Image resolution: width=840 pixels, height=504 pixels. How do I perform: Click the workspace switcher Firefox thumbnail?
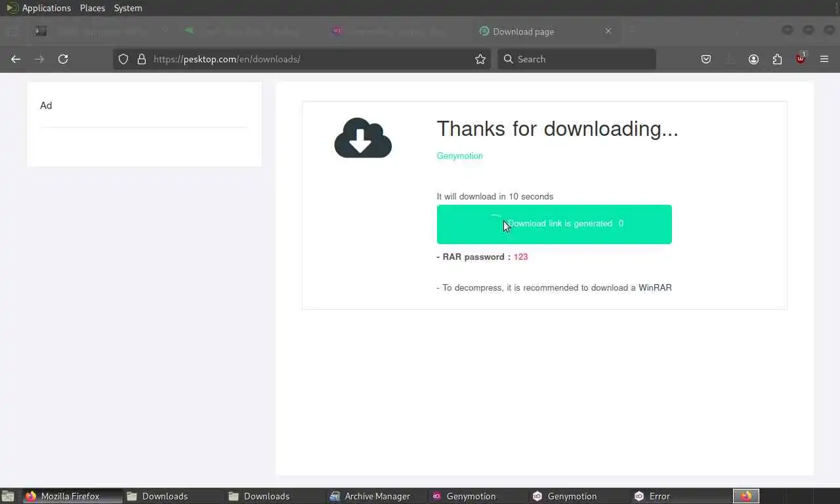(746, 496)
